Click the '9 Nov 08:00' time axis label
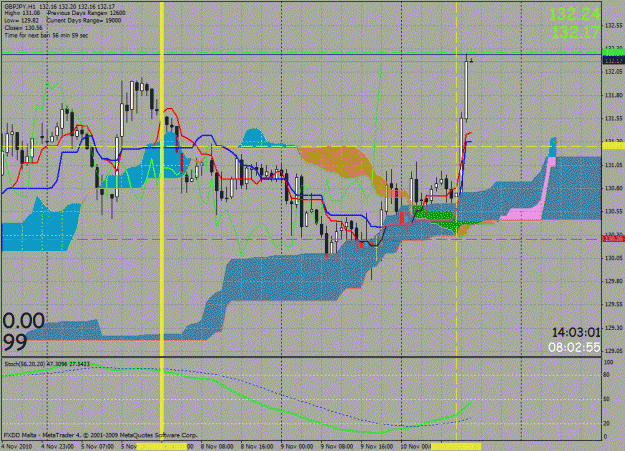Image resolution: width=625 pixels, height=451 pixels. coord(337,446)
